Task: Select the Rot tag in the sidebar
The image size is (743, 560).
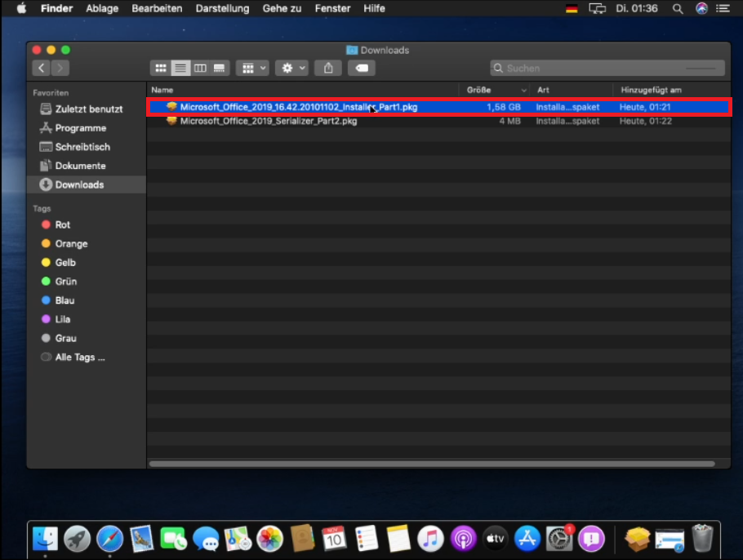Action: [62, 224]
